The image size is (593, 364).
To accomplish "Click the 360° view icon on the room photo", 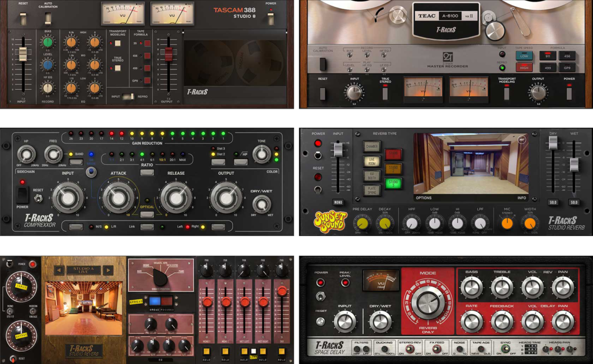I will [x=522, y=140].
